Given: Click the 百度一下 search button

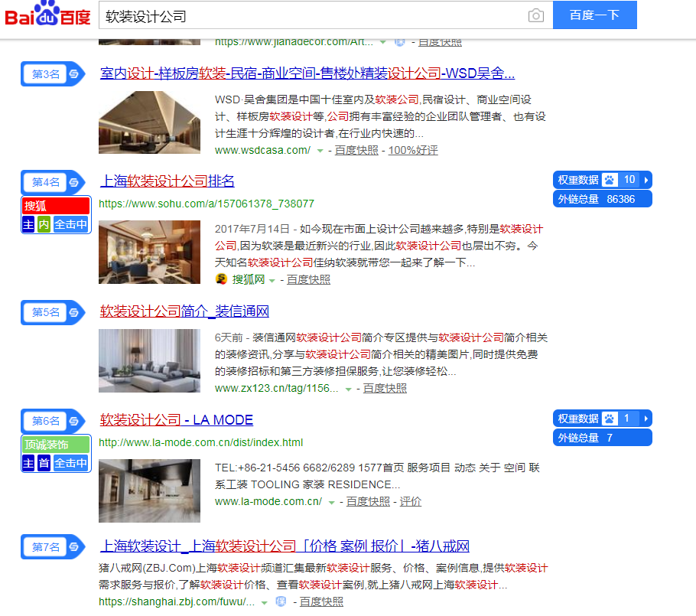Looking at the screenshot, I should (x=594, y=15).
